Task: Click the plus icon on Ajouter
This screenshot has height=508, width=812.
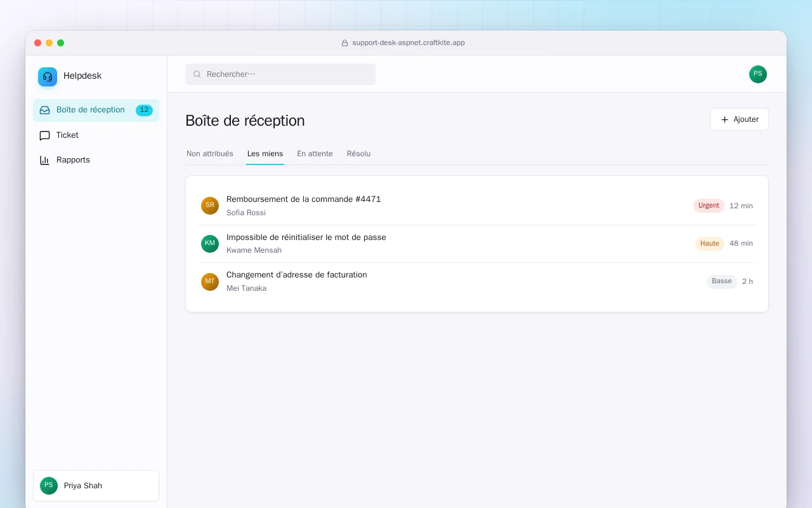Action: coord(724,119)
